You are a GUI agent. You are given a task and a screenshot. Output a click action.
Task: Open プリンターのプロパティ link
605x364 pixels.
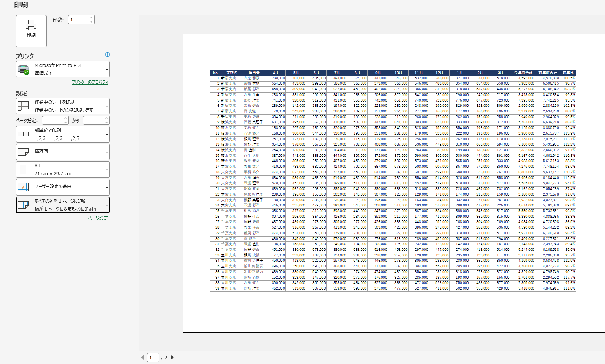click(x=90, y=82)
